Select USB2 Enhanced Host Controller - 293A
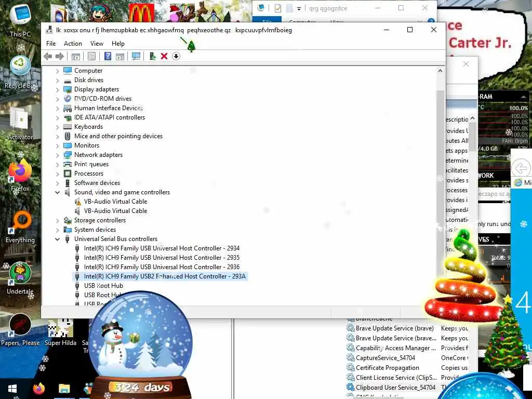The image size is (532, 399). click(165, 276)
